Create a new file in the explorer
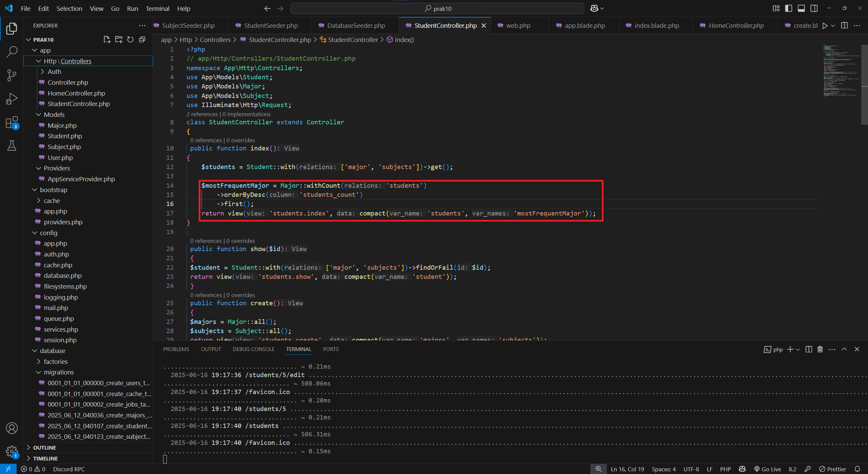 [107, 39]
